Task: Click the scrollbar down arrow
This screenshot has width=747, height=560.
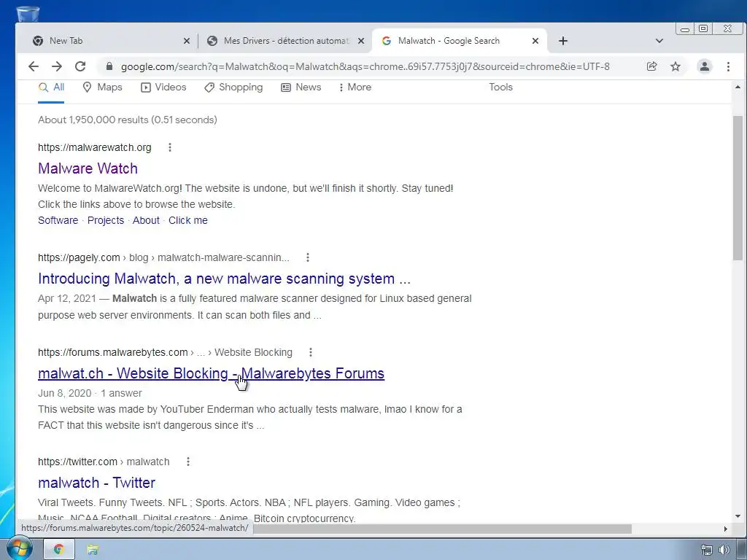Action: 738,516
